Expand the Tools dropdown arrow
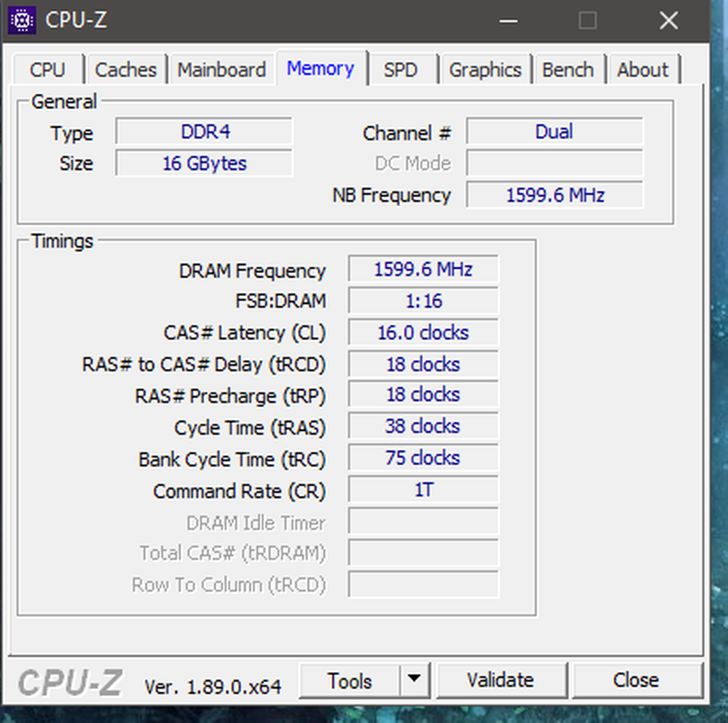Viewport: 728px width, 723px height. click(x=414, y=679)
